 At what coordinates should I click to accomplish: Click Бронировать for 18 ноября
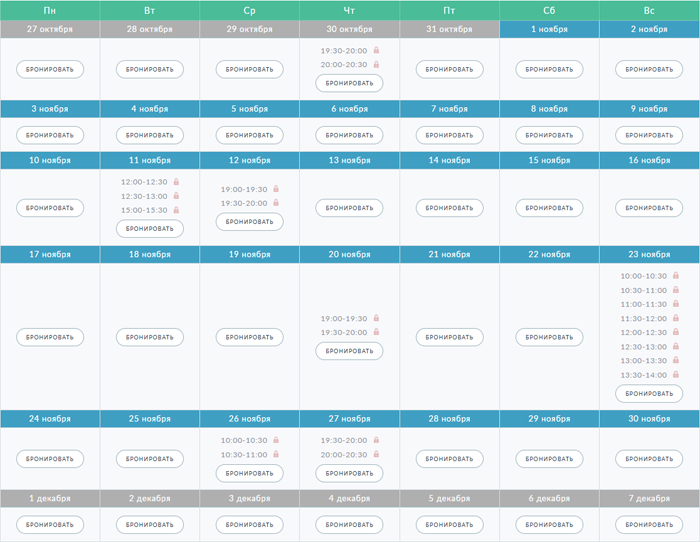(x=149, y=337)
